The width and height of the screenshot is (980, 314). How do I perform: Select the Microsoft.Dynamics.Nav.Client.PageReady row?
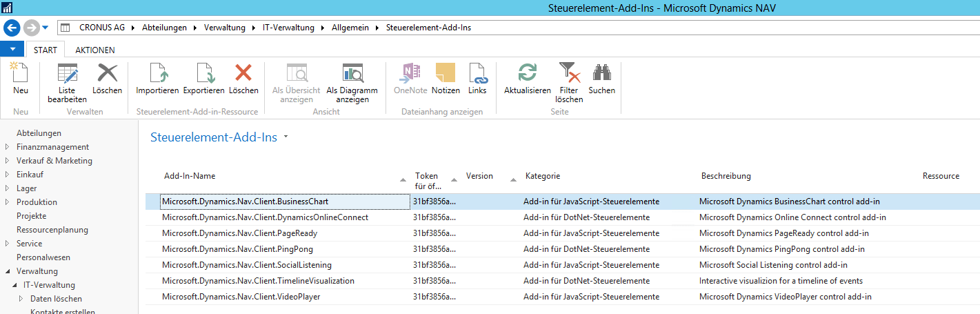click(562, 233)
